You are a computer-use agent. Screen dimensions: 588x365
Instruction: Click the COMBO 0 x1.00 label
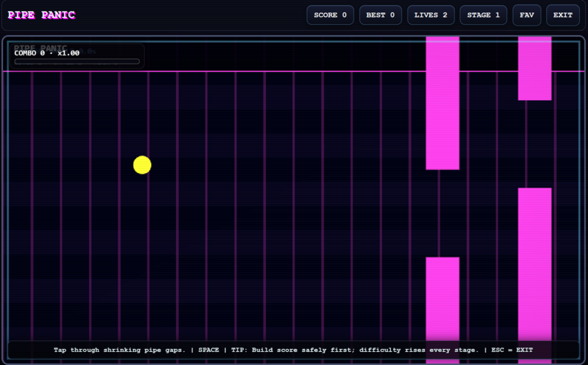point(47,53)
